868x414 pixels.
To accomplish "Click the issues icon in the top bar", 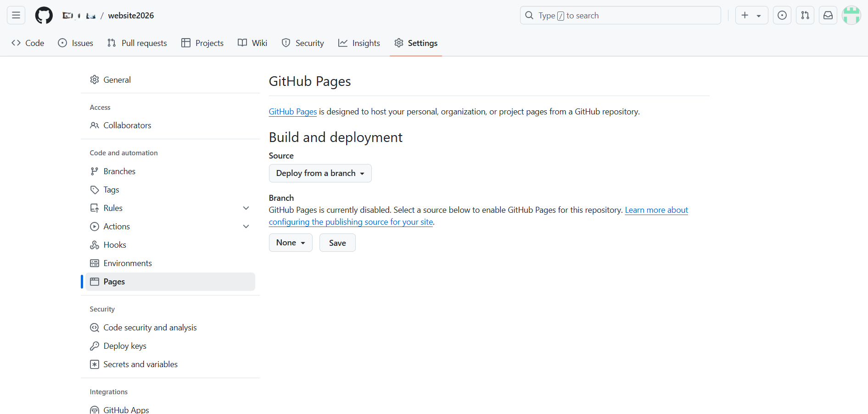I will pyautogui.click(x=782, y=15).
